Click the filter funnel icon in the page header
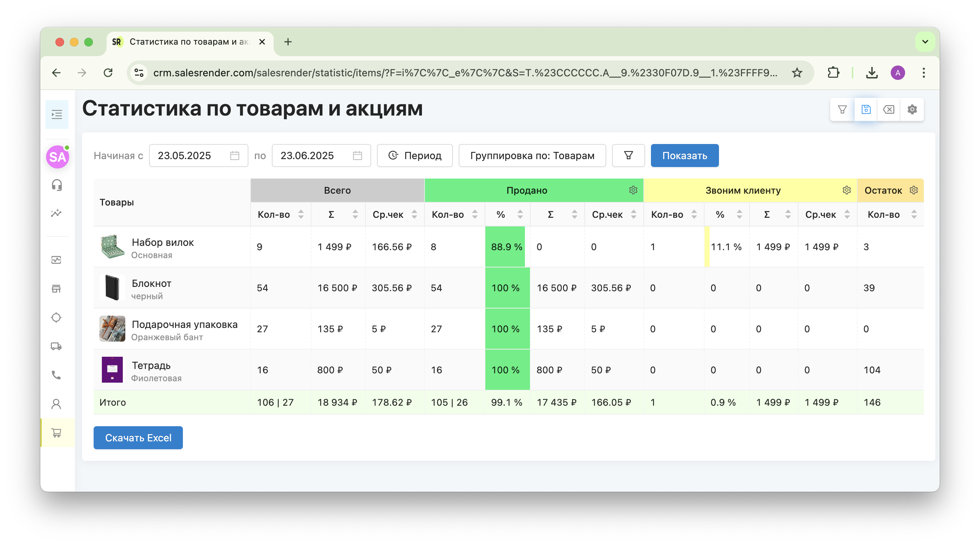This screenshot has width=980, height=545. [x=842, y=109]
